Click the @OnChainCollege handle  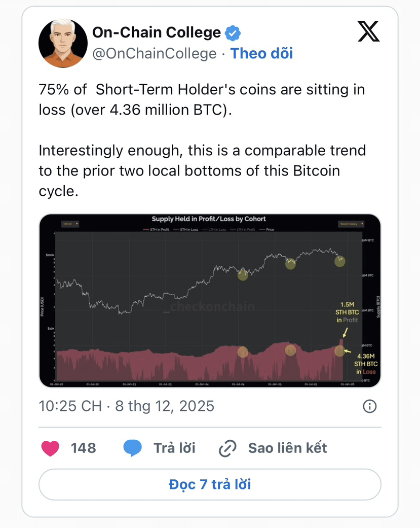(x=154, y=53)
